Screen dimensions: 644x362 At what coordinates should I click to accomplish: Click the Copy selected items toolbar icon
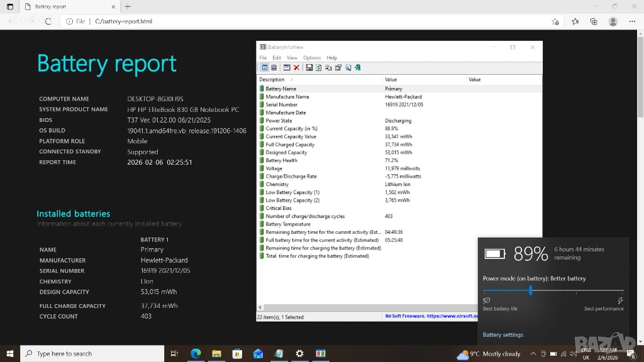(x=328, y=67)
